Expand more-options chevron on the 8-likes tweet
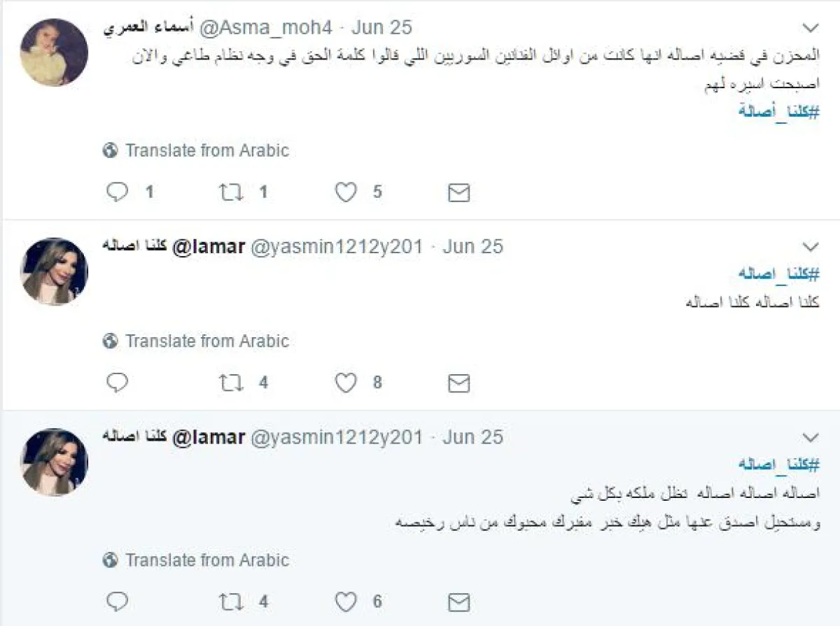 (810, 247)
